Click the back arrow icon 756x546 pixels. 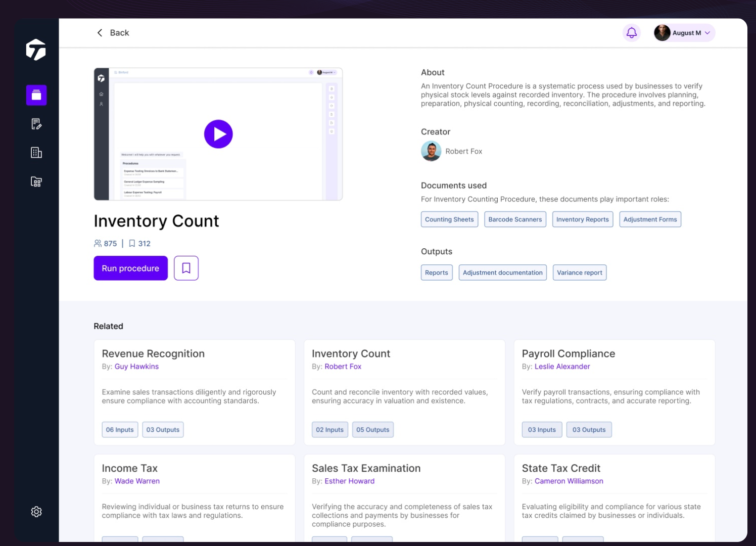tap(100, 32)
